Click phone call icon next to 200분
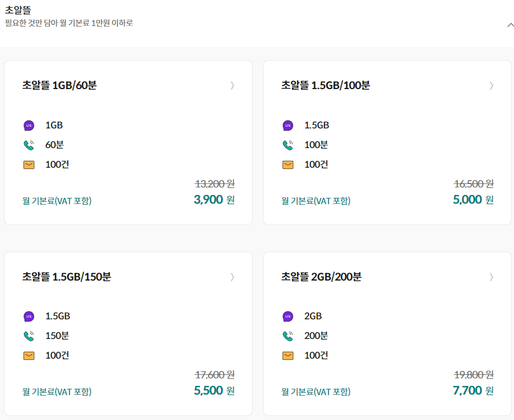Viewport: 514px width, 420px height. click(x=288, y=336)
